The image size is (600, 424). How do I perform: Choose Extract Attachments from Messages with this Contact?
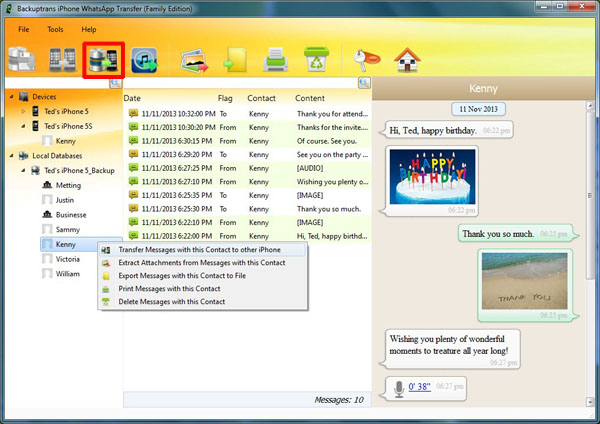pos(203,263)
